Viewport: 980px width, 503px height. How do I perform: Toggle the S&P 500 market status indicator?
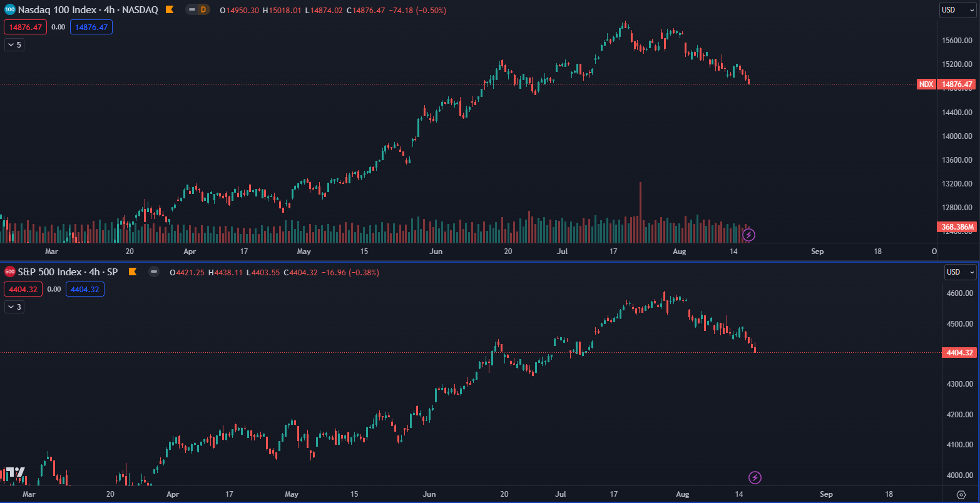154,272
